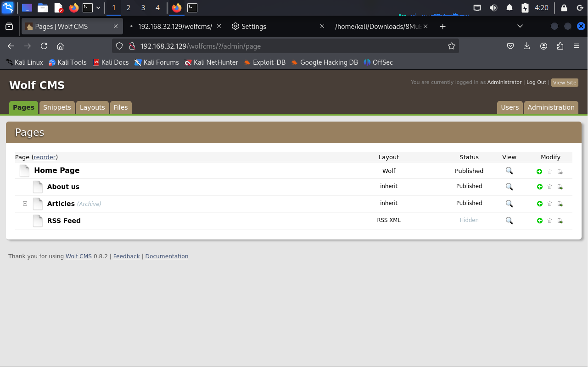Copy the Home Page entry
The height and width of the screenshot is (367, 588).
tap(560, 172)
